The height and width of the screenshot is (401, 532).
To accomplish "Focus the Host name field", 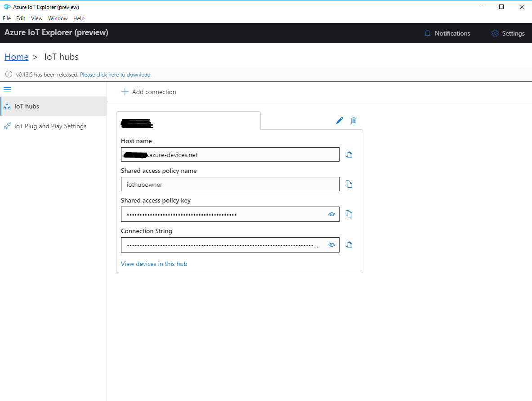I will pyautogui.click(x=230, y=154).
